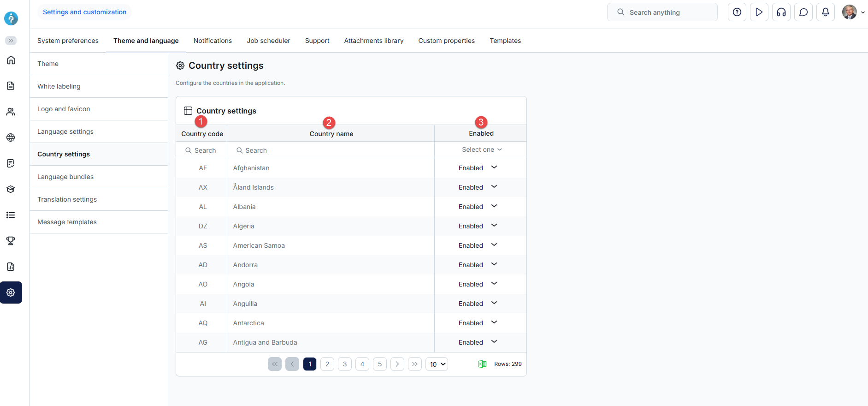
Task: Open the document icon in left sidebar
Action: (11, 86)
